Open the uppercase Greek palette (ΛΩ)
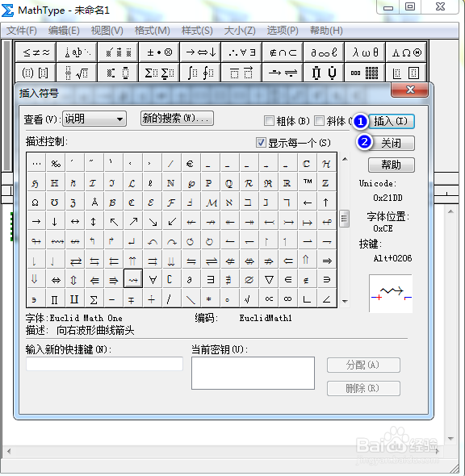This screenshot has height=476, width=465. pos(406,52)
